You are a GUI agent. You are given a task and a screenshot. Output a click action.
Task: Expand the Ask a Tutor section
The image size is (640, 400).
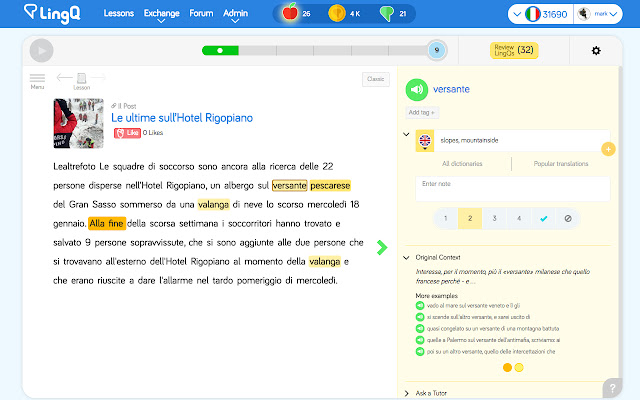point(407,393)
